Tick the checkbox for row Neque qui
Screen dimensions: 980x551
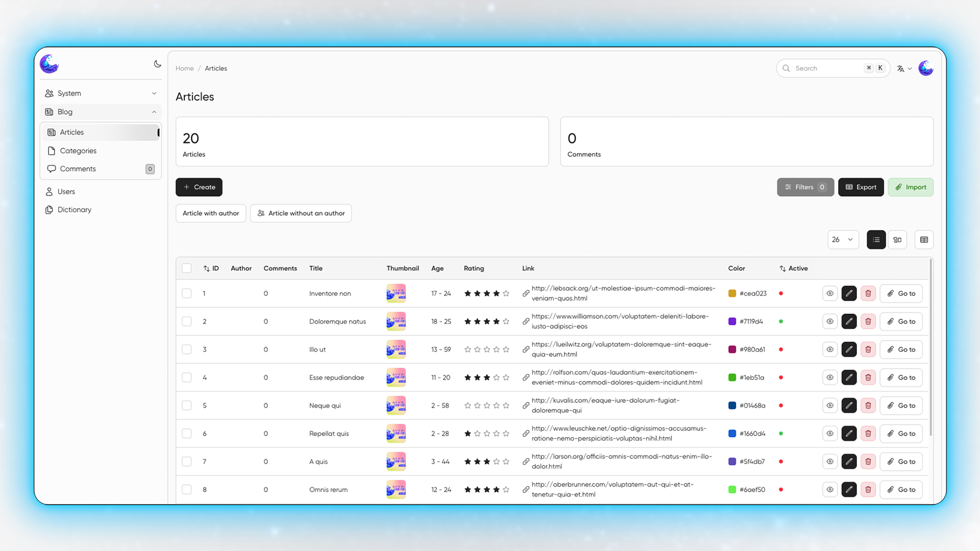pyautogui.click(x=187, y=406)
